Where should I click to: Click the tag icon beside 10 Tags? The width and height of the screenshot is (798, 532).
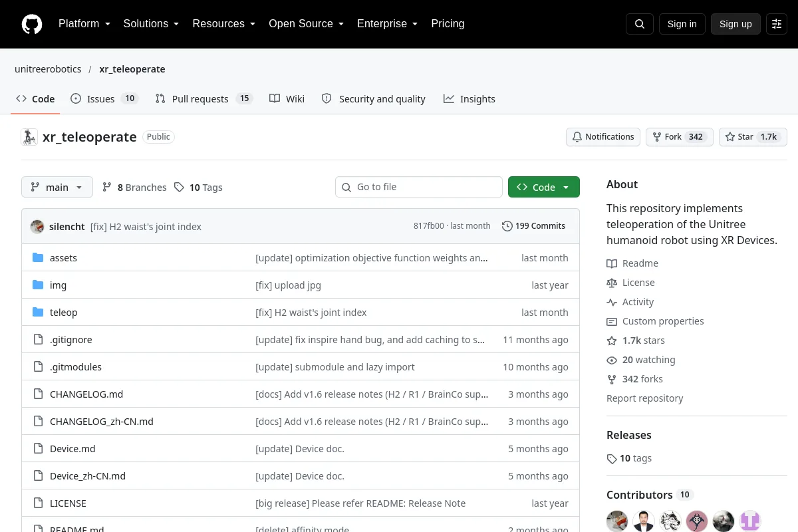pos(179,188)
